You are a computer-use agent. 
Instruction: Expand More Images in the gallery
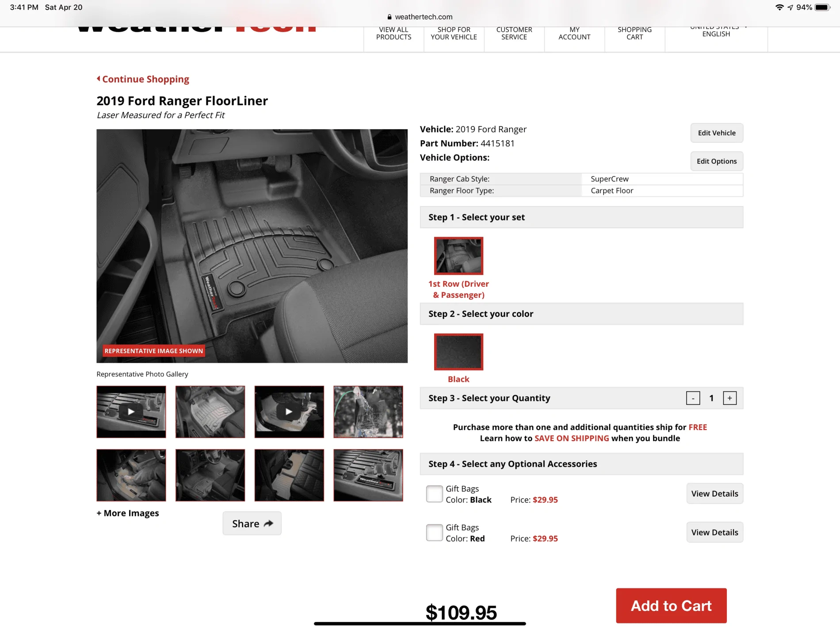click(128, 513)
